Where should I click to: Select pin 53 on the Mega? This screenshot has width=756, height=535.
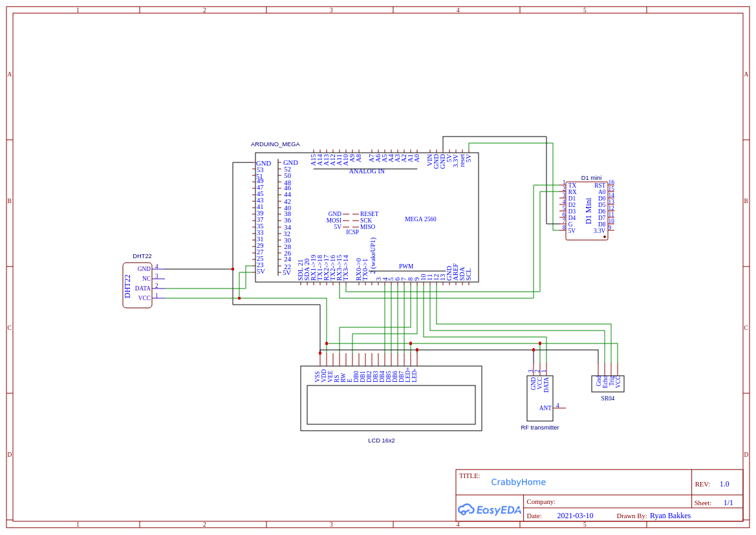(x=260, y=169)
